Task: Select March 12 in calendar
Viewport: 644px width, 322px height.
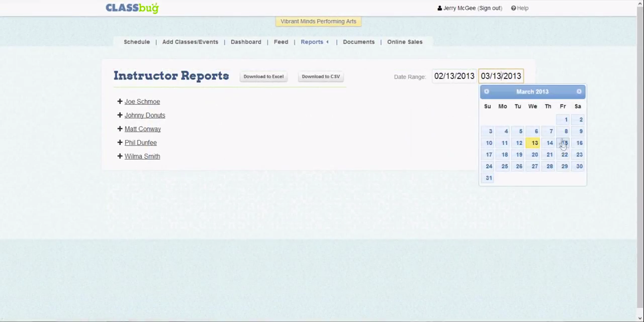Action: (518, 143)
